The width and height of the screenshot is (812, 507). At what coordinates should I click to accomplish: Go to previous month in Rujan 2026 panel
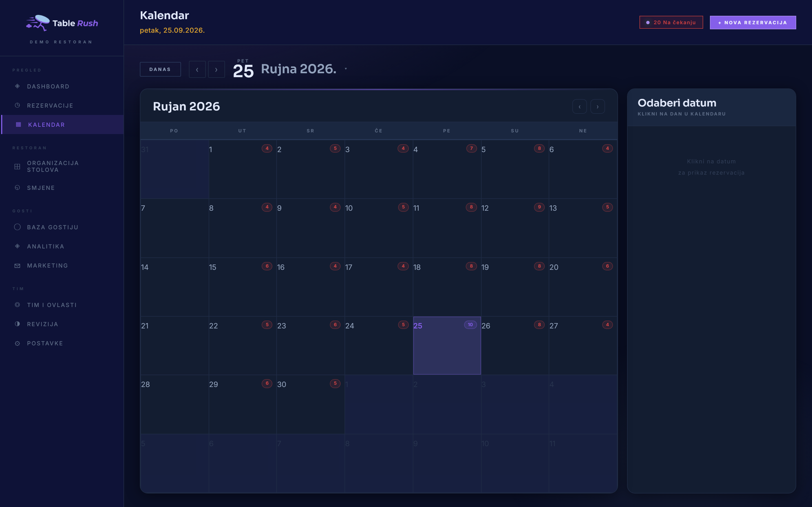(579, 107)
